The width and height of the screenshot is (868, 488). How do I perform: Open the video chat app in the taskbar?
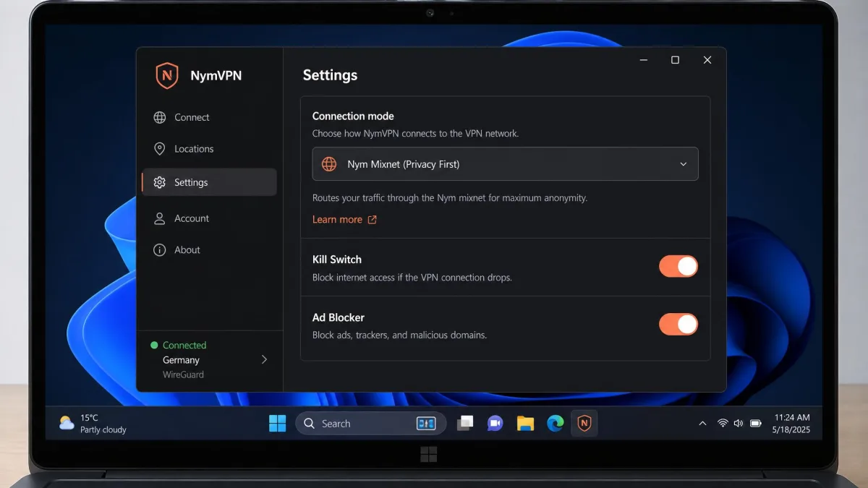(x=495, y=424)
